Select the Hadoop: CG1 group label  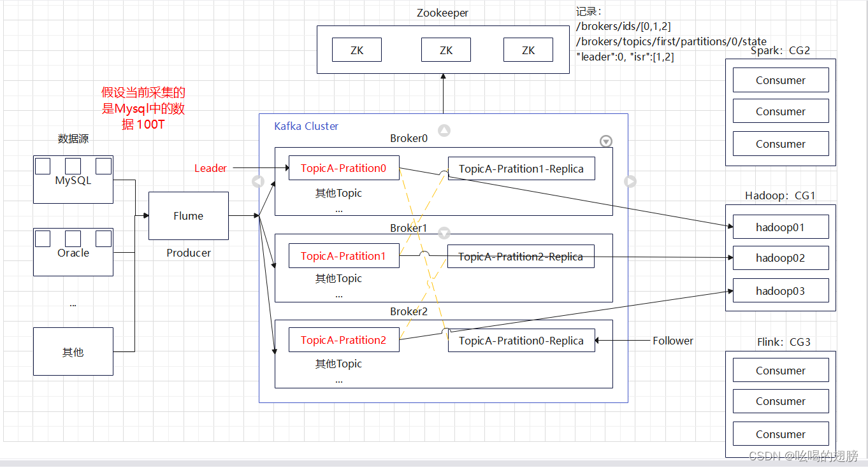tap(780, 195)
